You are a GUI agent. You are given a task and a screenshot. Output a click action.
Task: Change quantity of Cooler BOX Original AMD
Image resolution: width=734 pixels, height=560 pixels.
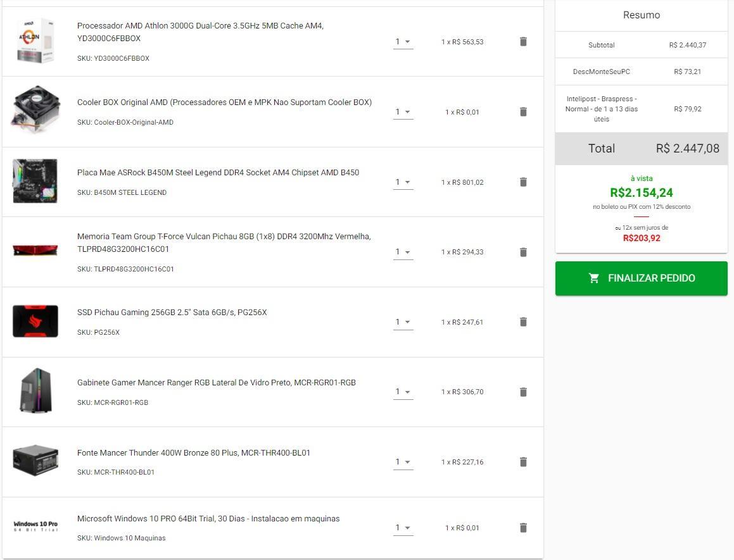pyautogui.click(x=403, y=112)
